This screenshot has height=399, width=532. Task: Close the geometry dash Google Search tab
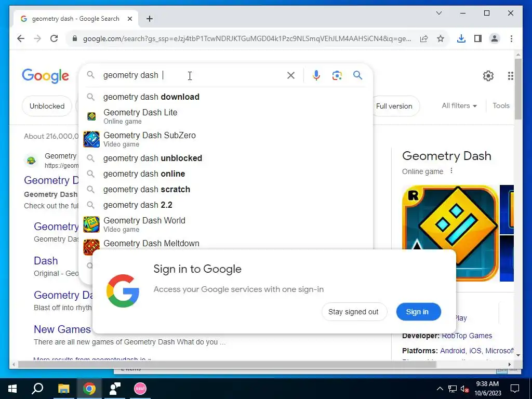coord(129,19)
